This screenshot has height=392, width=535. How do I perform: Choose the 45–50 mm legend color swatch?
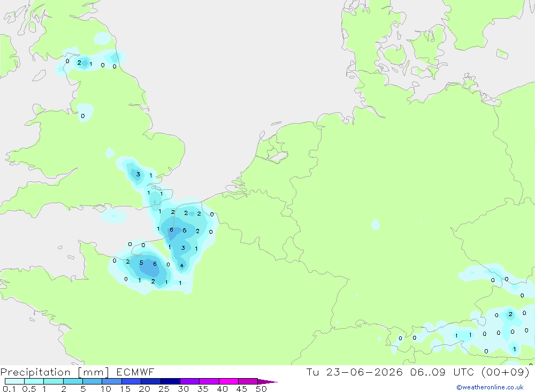point(248,381)
